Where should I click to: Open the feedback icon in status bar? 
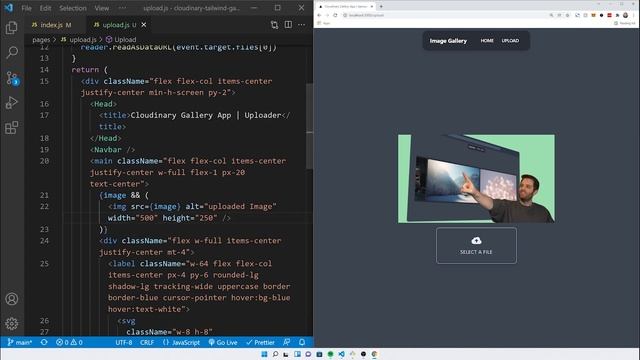pyautogui.click(x=287, y=342)
